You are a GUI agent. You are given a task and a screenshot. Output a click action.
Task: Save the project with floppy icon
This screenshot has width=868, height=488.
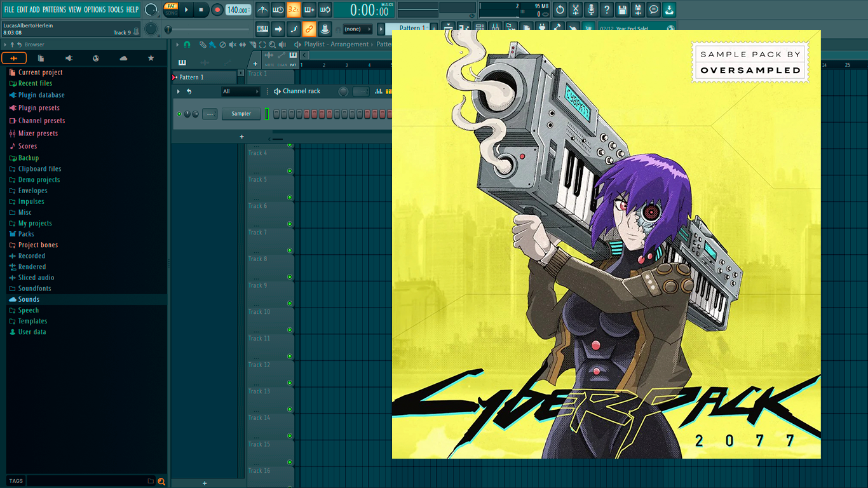coord(622,10)
